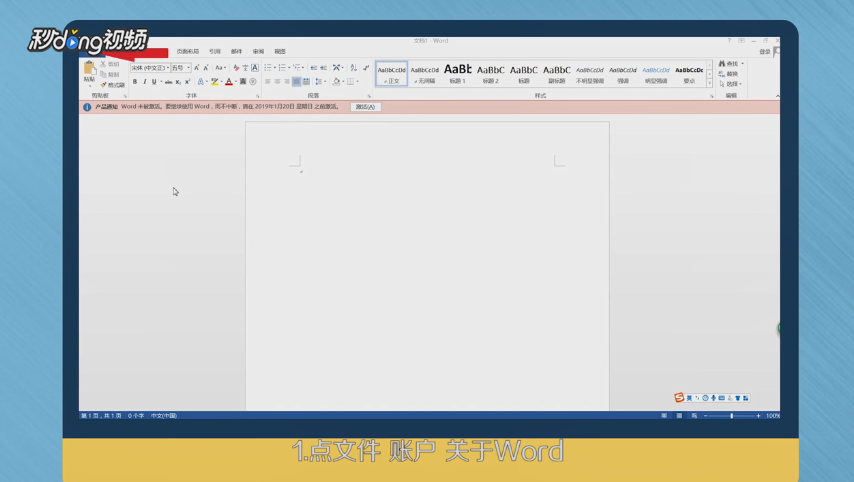Click the paragraph shading paint bucket
This screenshot has width=854, height=482.
336,82
